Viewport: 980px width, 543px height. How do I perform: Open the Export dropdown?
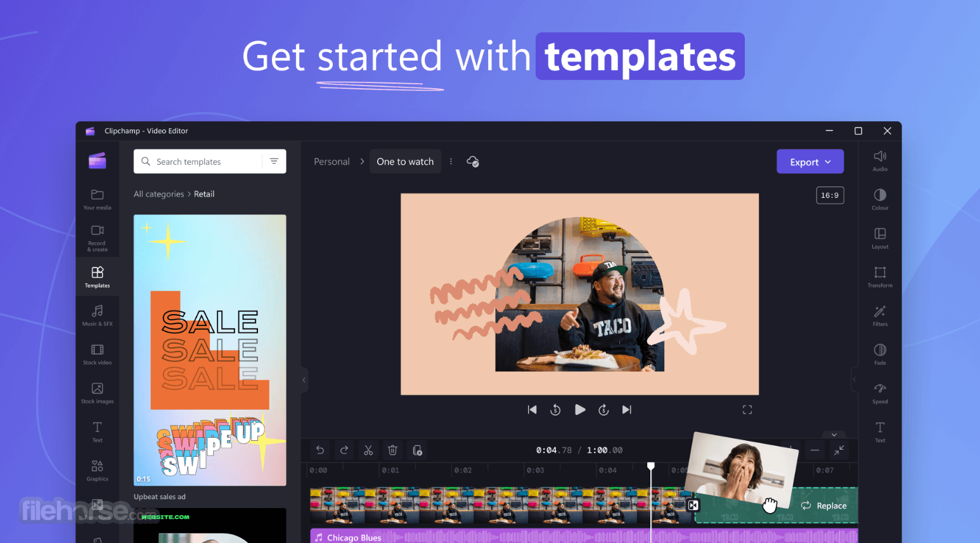pos(810,162)
